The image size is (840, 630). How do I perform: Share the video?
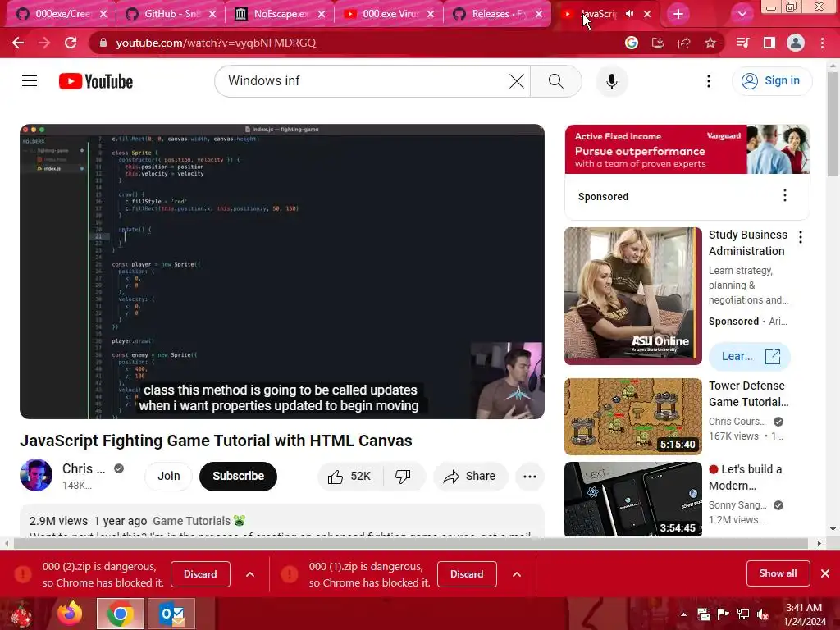pos(470,477)
